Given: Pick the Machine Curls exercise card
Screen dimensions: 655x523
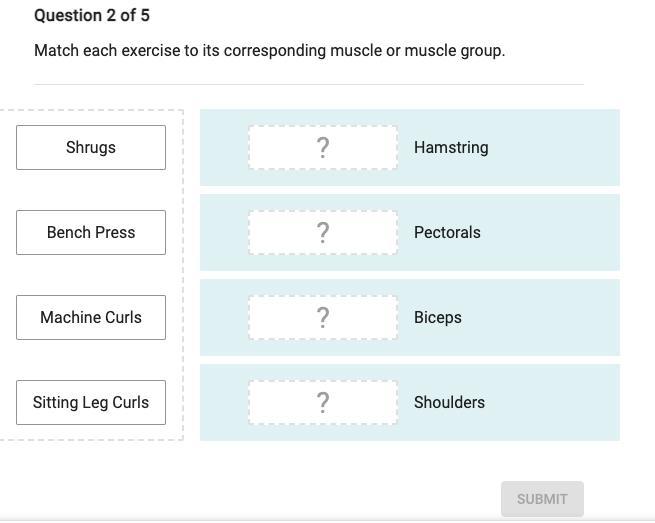Looking at the screenshot, I should pos(91,317).
